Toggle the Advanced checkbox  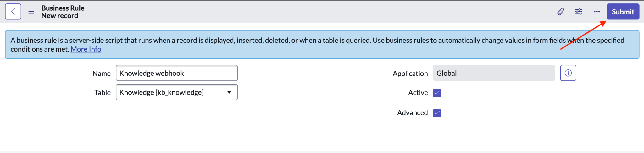click(x=437, y=113)
